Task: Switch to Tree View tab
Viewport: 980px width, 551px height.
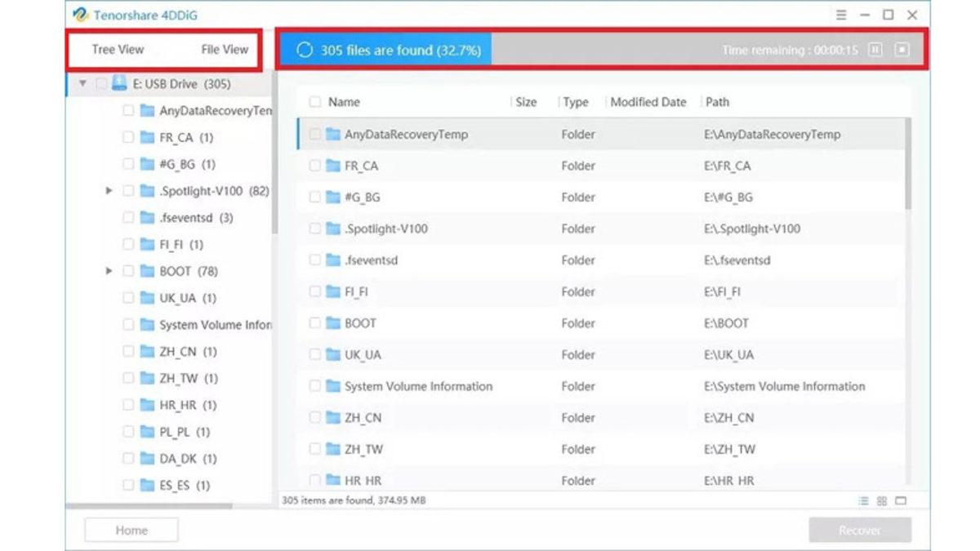Action: coord(118,50)
